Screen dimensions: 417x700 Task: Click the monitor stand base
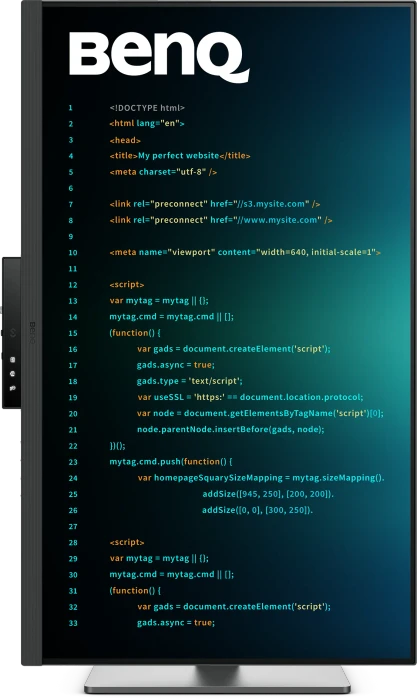(x=217, y=679)
